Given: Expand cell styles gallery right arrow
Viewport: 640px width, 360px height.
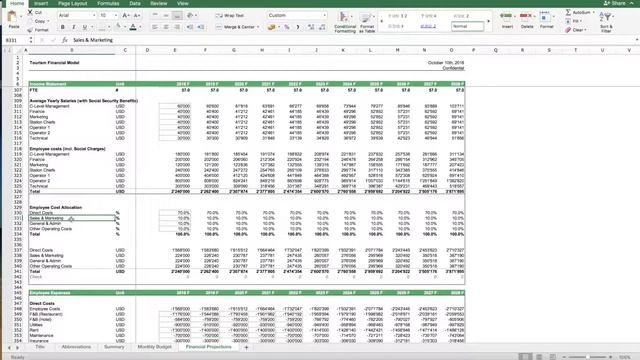Looking at the screenshot, I should click(489, 21).
